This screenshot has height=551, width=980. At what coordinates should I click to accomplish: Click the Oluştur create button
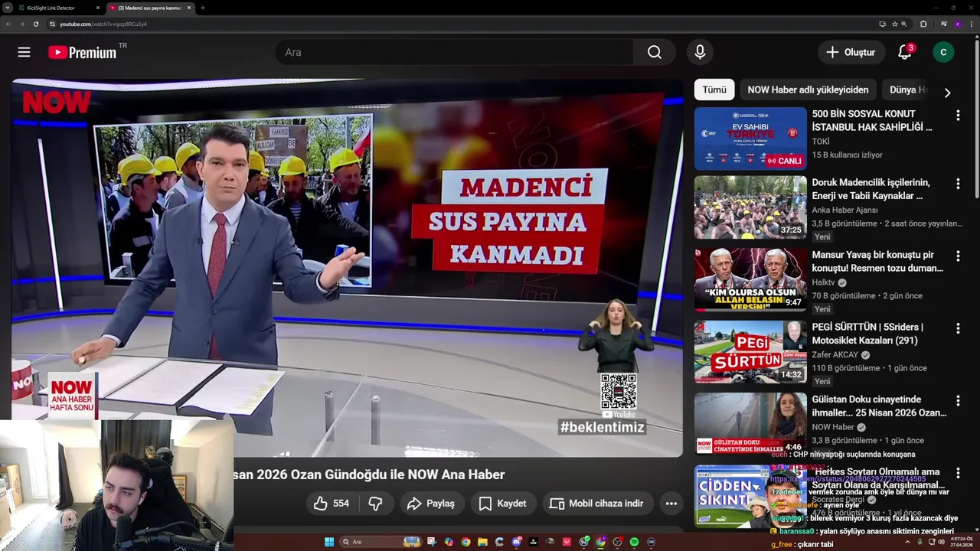pos(851,52)
